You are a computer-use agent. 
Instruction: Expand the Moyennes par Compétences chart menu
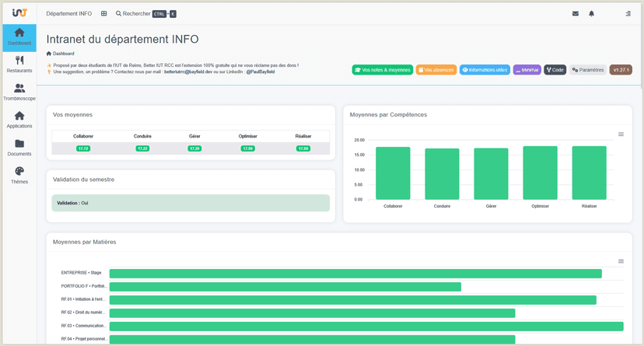coord(621,135)
